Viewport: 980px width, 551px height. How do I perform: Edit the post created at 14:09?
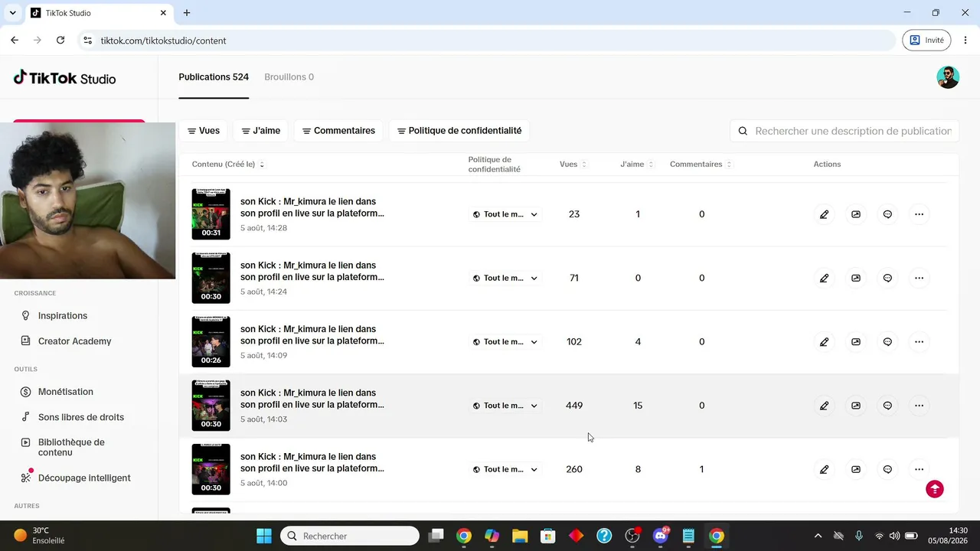(824, 342)
